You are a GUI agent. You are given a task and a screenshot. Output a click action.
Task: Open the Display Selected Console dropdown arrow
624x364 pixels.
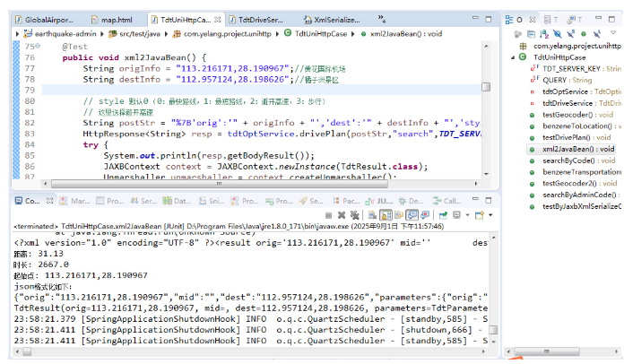pyautogui.click(x=467, y=215)
